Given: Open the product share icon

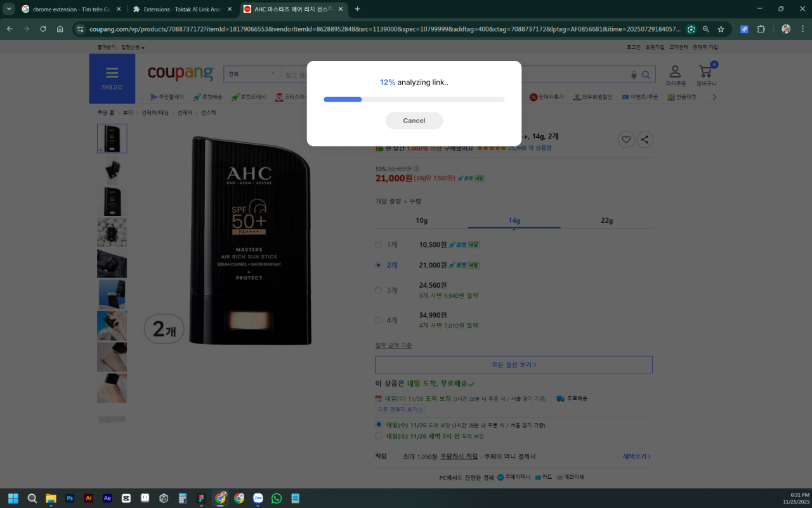Looking at the screenshot, I should [645, 139].
